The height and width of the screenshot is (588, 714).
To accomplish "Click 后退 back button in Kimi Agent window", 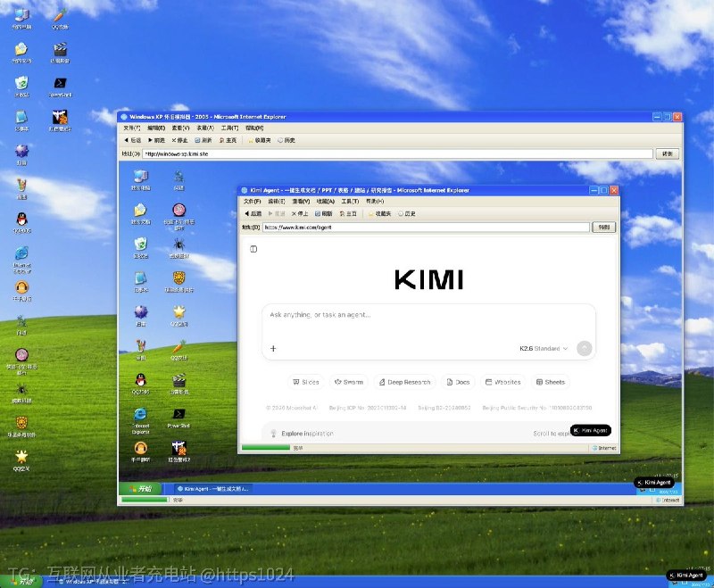I will coord(253,213).
